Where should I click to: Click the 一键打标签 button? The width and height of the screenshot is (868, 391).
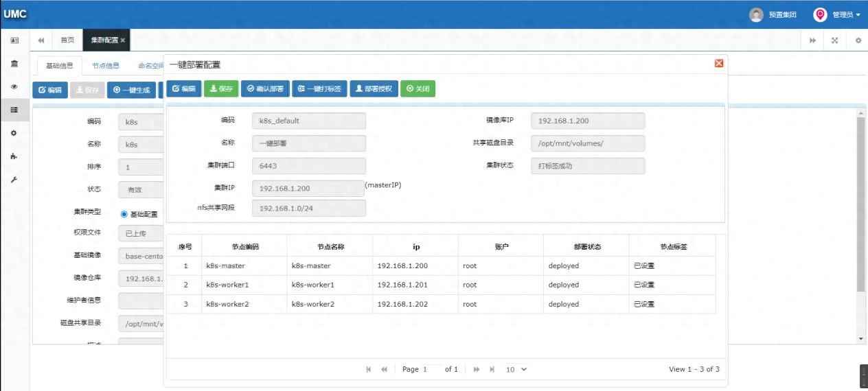[319, 88]
